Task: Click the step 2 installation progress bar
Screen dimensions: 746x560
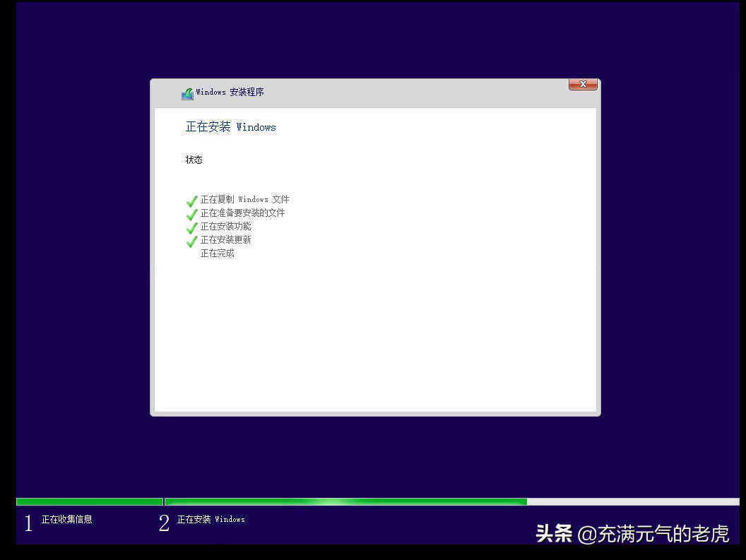Action: (x=452, y=501)
